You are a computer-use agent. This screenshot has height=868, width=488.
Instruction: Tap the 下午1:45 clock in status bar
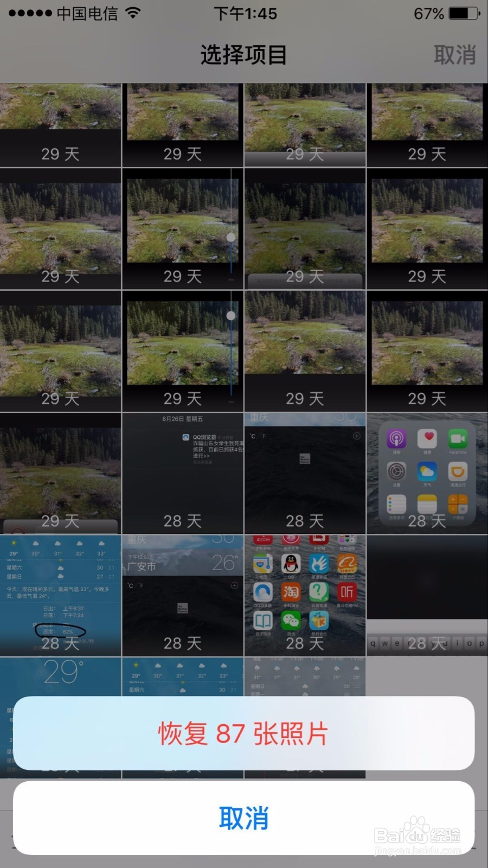(x=246, y=13)
